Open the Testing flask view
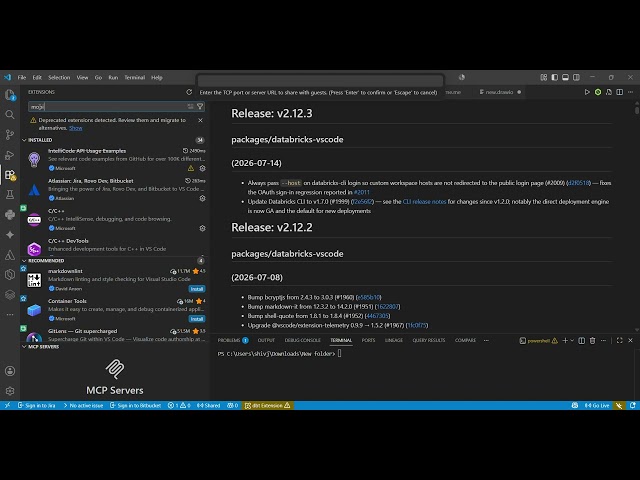Screen dimensions: 640x480 [x=10, y=195]
